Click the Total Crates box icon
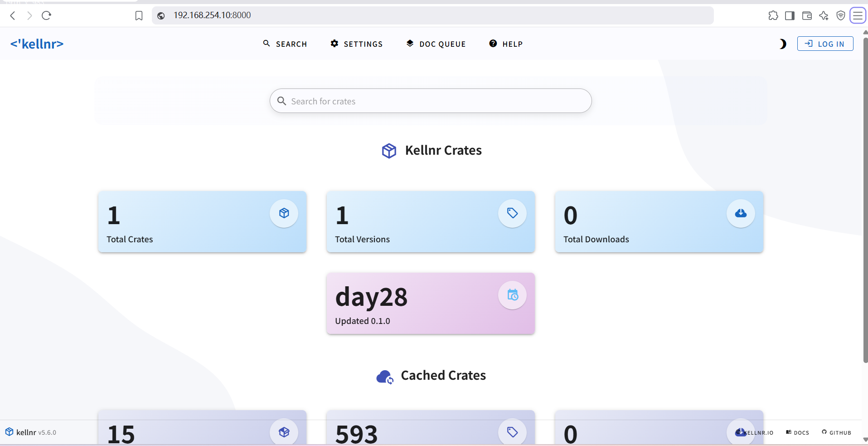Screen dimensions: 868x446 click(284, 213)
